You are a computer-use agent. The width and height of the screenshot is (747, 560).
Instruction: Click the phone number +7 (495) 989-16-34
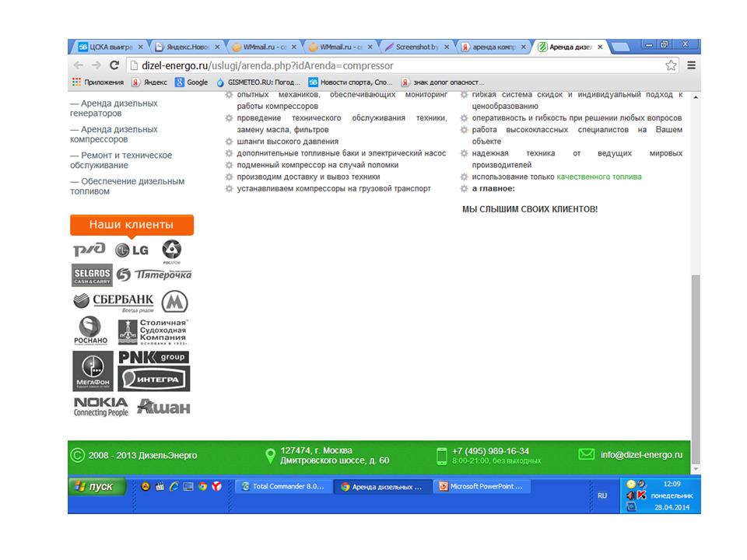point(491,451)
